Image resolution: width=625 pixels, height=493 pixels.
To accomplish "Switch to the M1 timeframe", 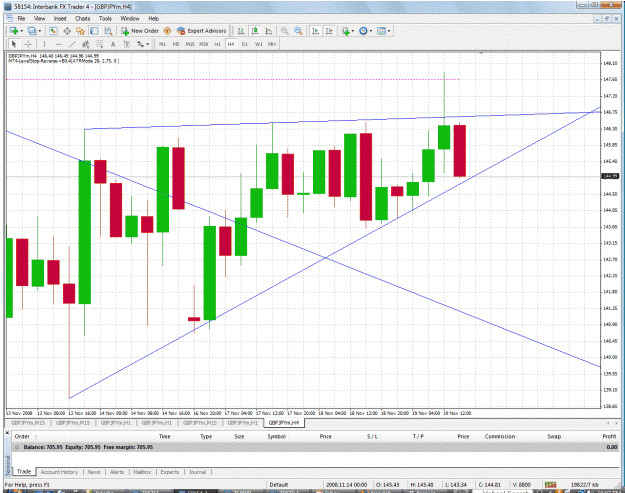I will pos(162,44).
